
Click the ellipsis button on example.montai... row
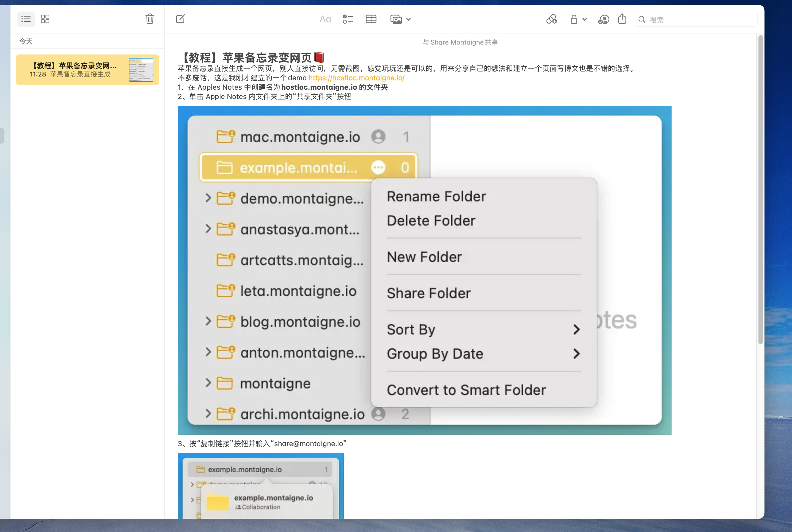(378, 168)
